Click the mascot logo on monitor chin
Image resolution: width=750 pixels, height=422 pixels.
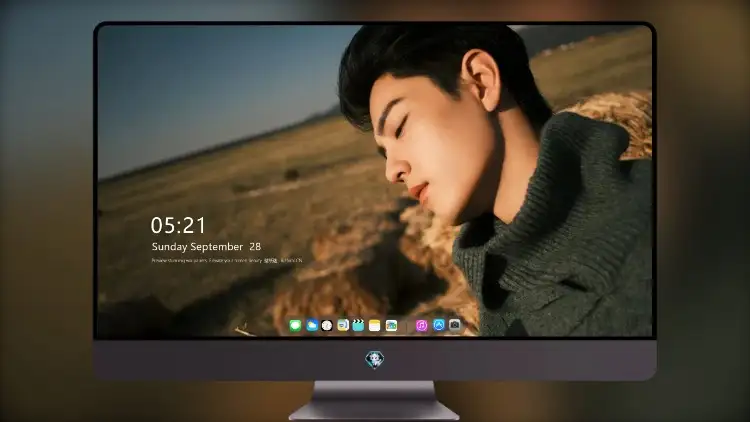375,360
